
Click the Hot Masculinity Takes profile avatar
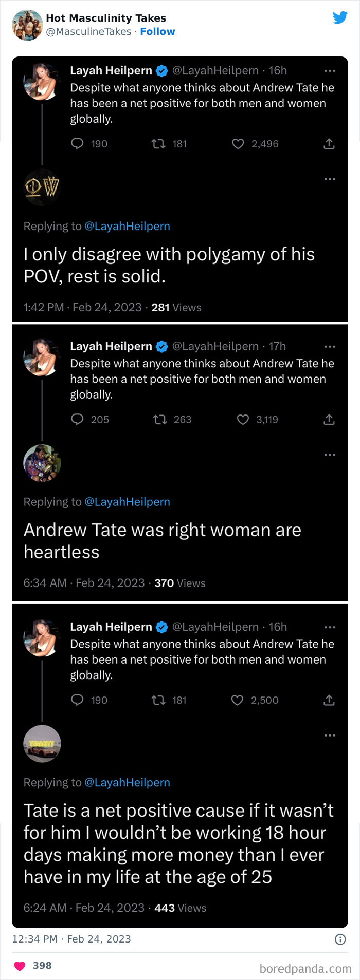point(27,24)
